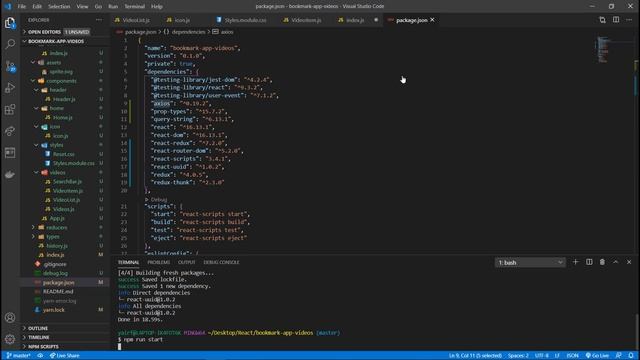Viewport: 640px width, 360px height.
Task: Open the Extensions view
Action: pos(10,109)
